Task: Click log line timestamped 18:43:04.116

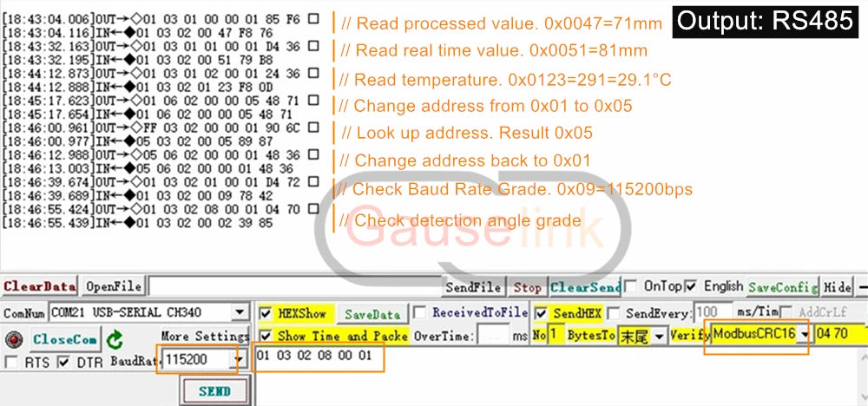Action: (137, 33)
